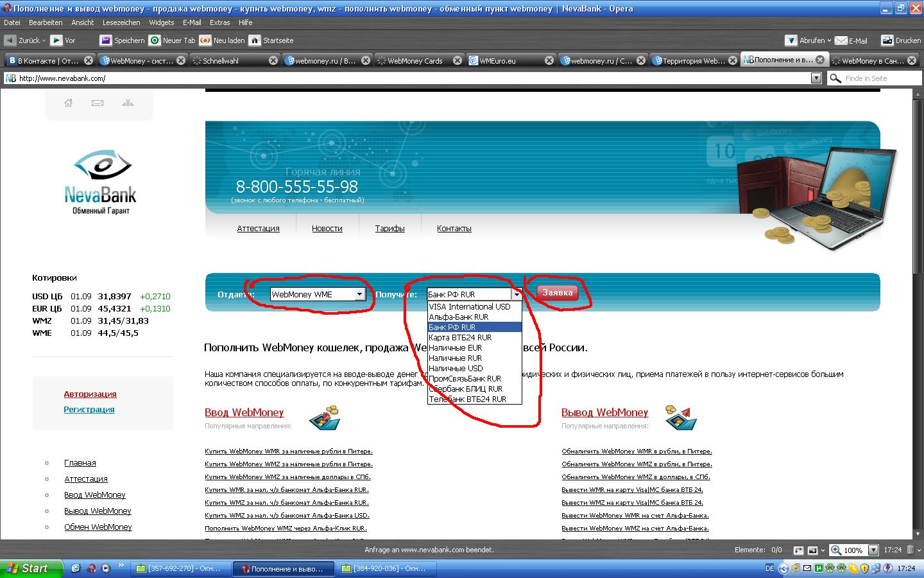
Task: Click the Регистрация link
Action: [89, 410]
